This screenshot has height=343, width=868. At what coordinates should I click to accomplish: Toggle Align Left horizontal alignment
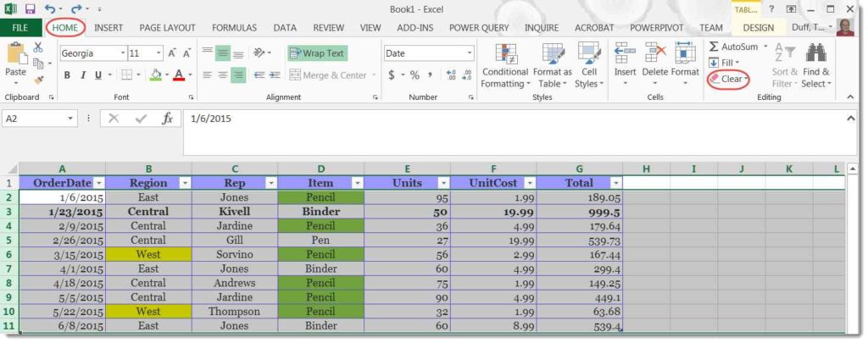click(x=207, y=75)
